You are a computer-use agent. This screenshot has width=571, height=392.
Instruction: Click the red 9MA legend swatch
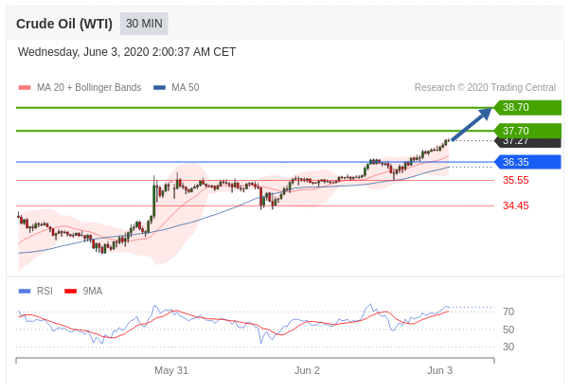click(x=71, y=292)
